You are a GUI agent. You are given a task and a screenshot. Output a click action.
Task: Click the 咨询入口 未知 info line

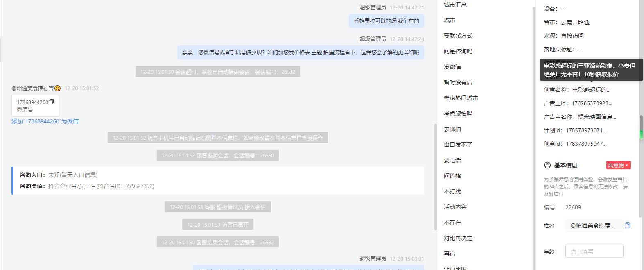(59, 175)
